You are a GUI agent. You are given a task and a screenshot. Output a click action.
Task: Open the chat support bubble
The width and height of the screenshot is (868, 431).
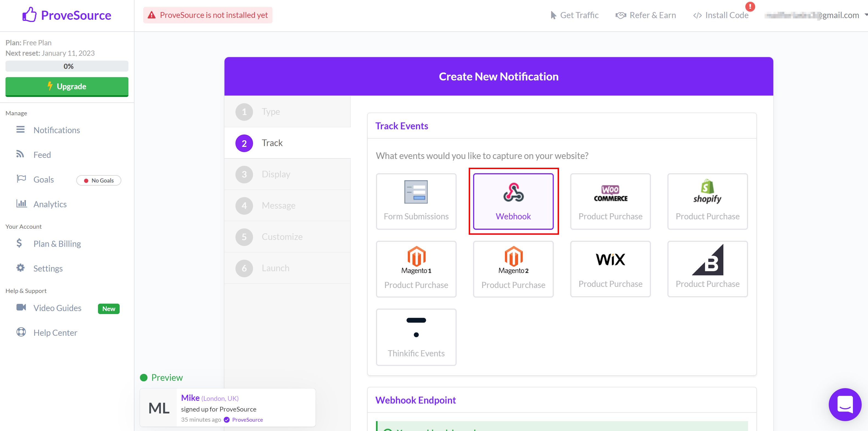pyautogui.click(x=845, y=404)
